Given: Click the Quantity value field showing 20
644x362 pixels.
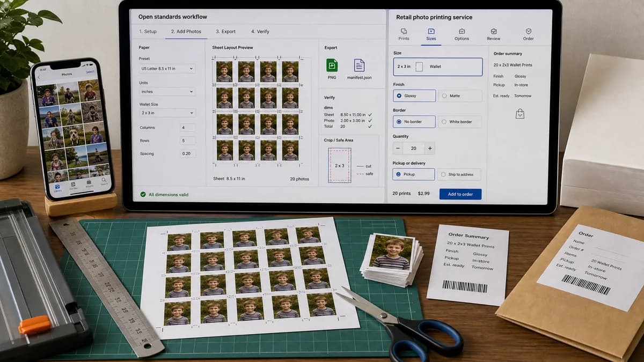Looking at the screenshot, I should click(413, 149).
